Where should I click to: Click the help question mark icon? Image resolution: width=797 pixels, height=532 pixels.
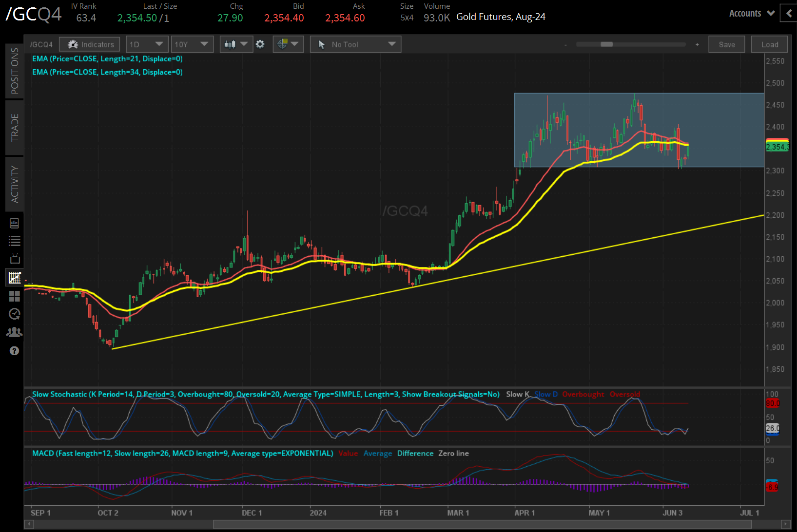[15, 351]
